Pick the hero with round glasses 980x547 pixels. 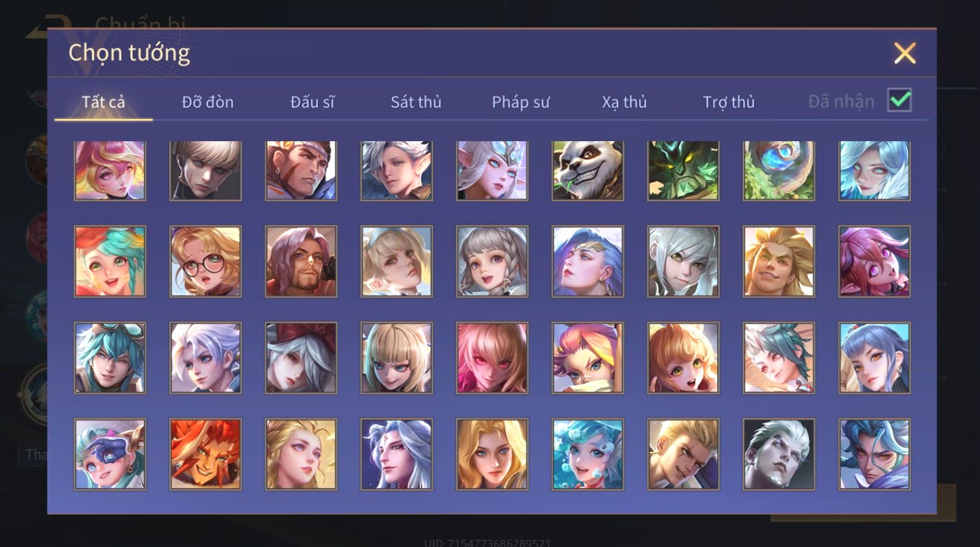205,261
